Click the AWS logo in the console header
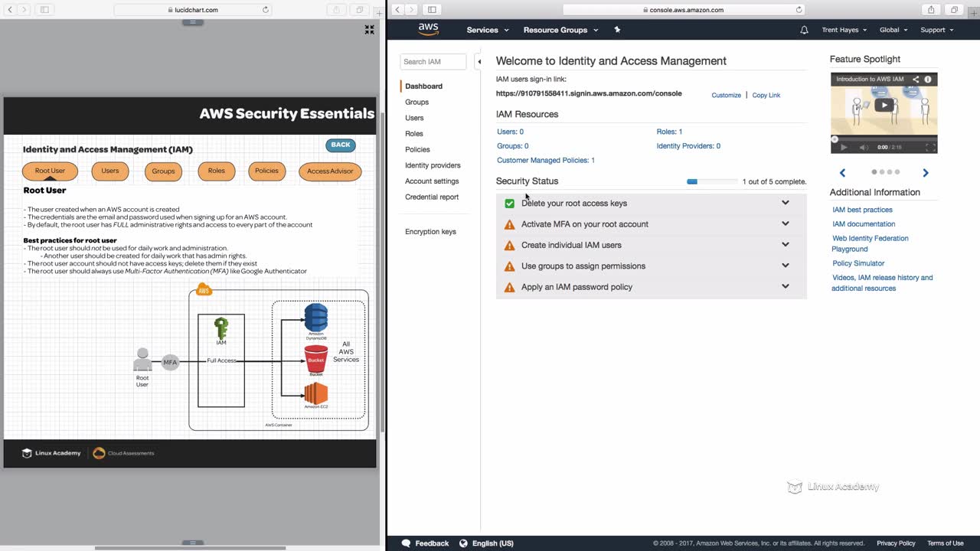 [x=429, y=30]
